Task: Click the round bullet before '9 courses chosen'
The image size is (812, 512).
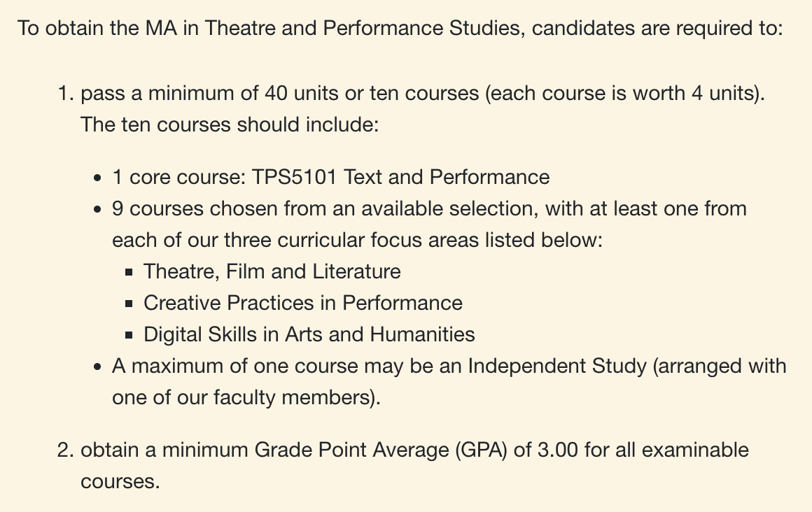Action: coord(98,210)
